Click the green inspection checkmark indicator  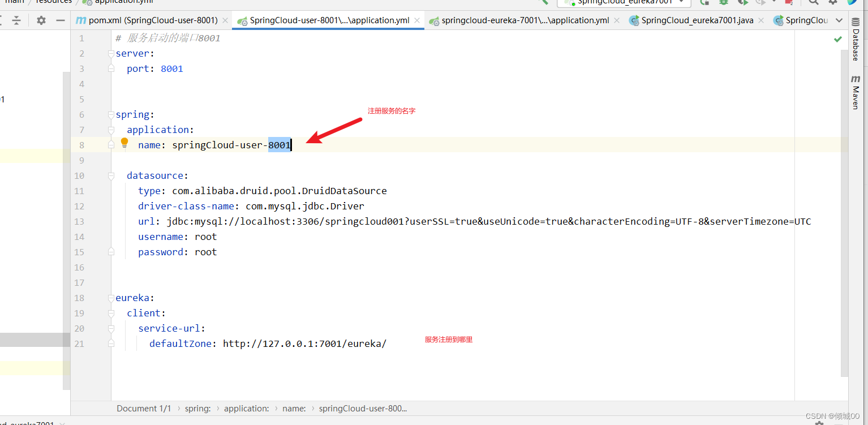(837, 39)
